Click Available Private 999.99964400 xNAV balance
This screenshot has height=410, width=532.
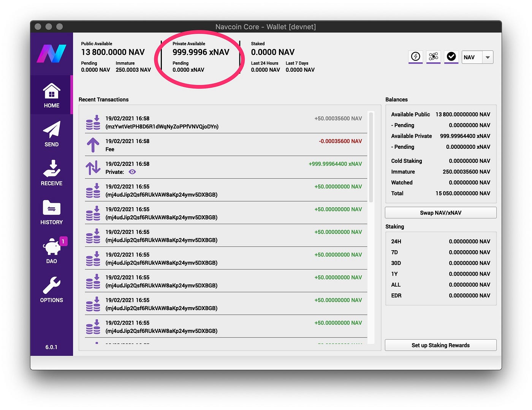pos(441,136)
